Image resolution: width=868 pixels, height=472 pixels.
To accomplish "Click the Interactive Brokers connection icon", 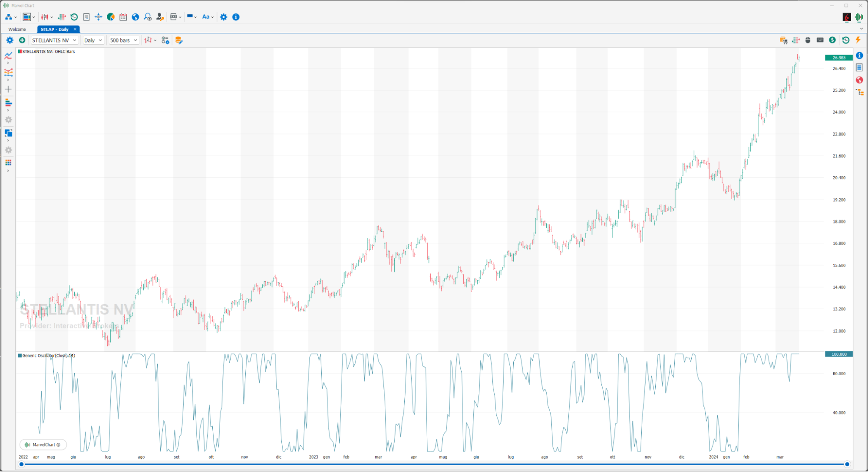I will point(847,17).
